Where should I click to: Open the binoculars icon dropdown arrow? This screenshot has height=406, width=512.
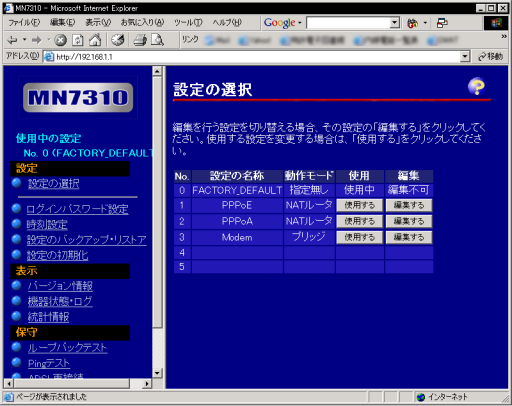(x=425, y=23)
